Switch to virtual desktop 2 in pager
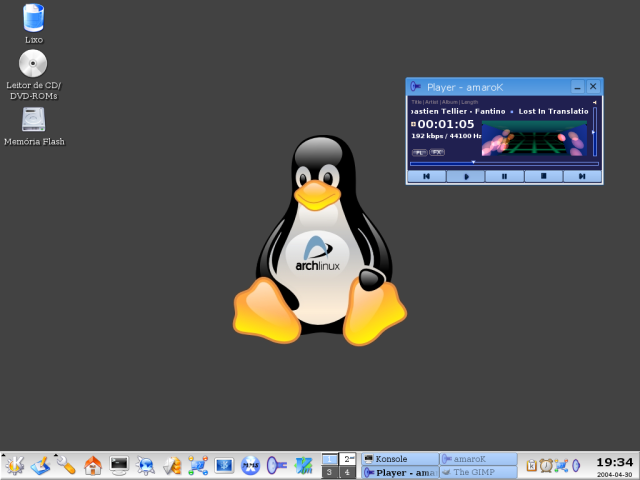The width and height of the screenshot is (640, 480). [347, 459]
